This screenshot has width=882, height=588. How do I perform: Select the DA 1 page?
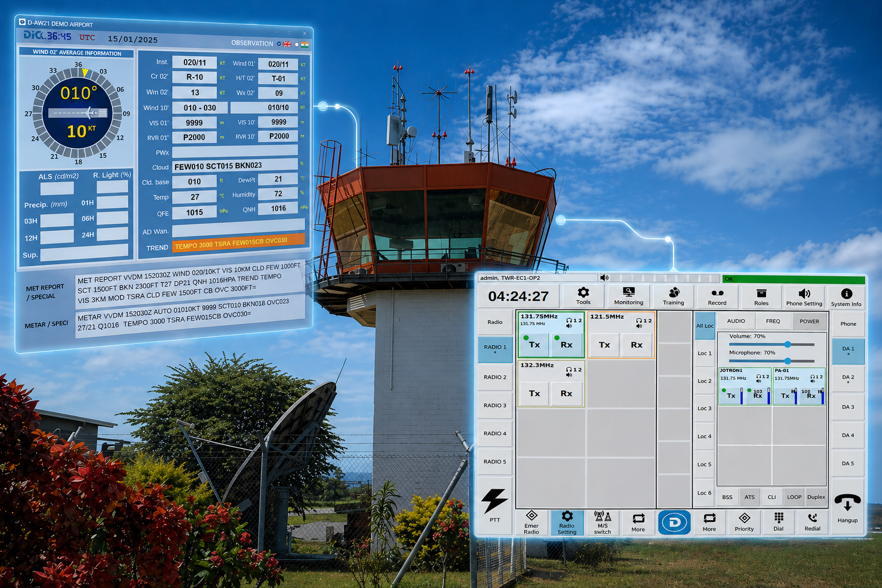(x=848, y=350)
